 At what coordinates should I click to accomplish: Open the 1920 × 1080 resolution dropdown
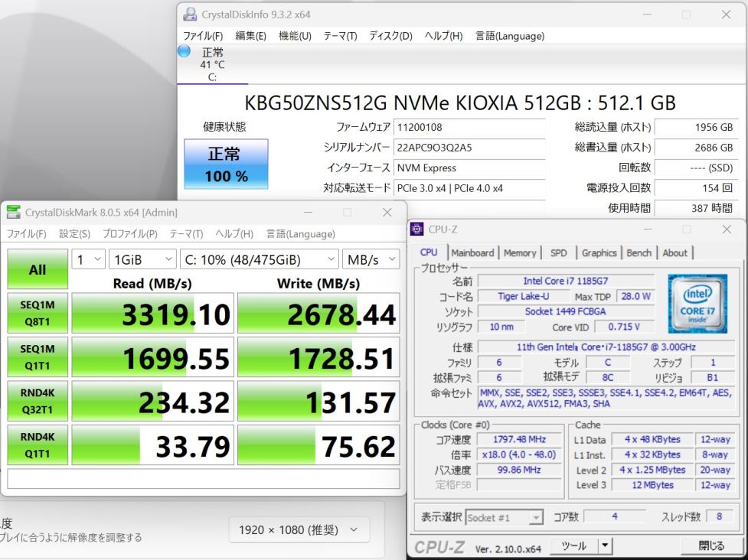pyautogui.click(x=299, y=529)
